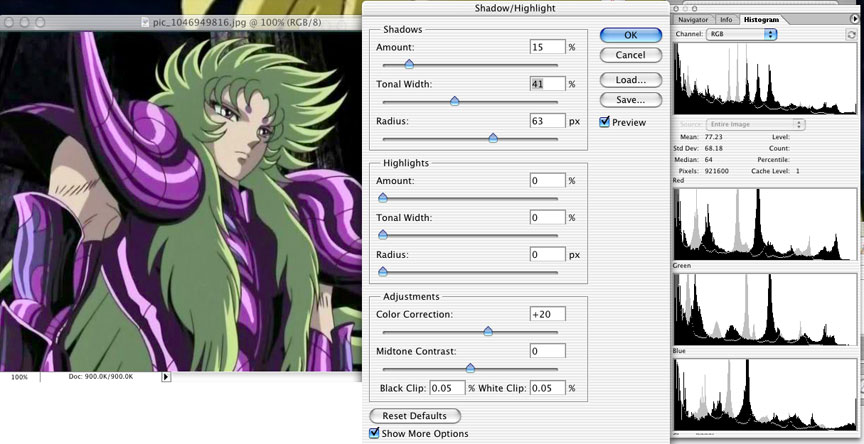Click the histogram refresh icon
This screenshot has height=444, width=864.
pyautogui.click(x=852, y=34)
